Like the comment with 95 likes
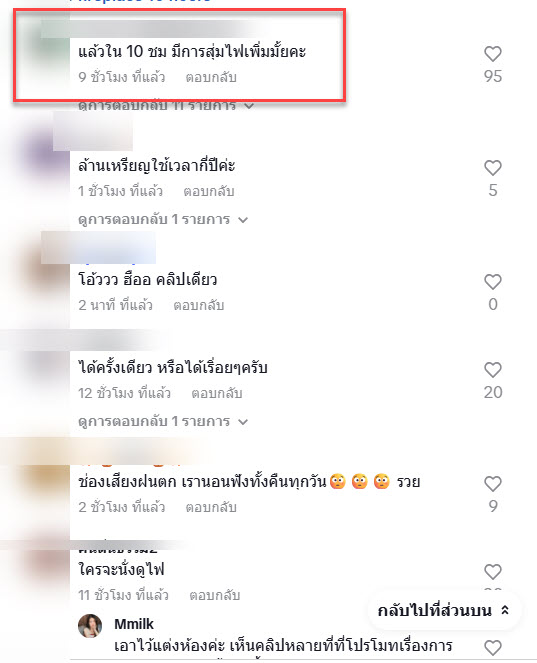Screen dimensions: 537x663 click(493, 54)
